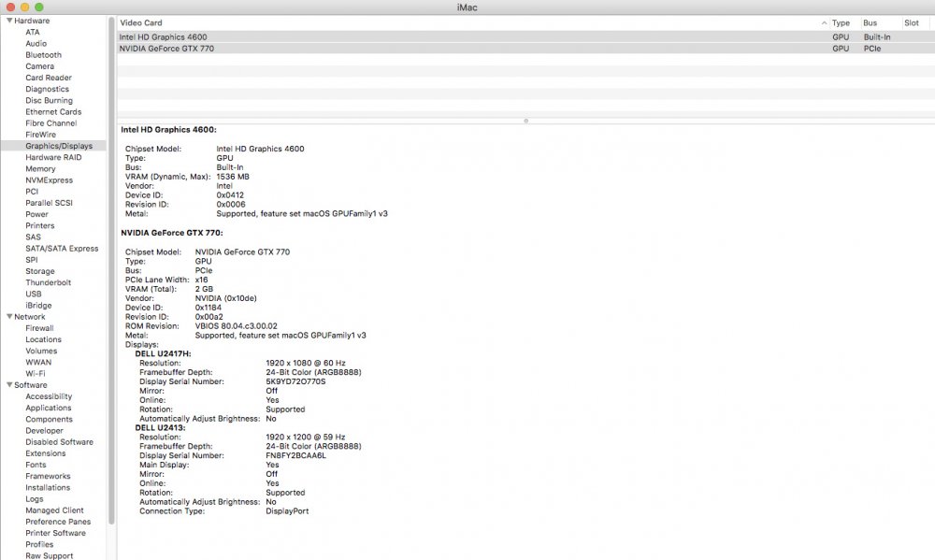The width and height of the screenshot is (935, 560).
Task: Open Frameworks item
Action: click(48, 476)
